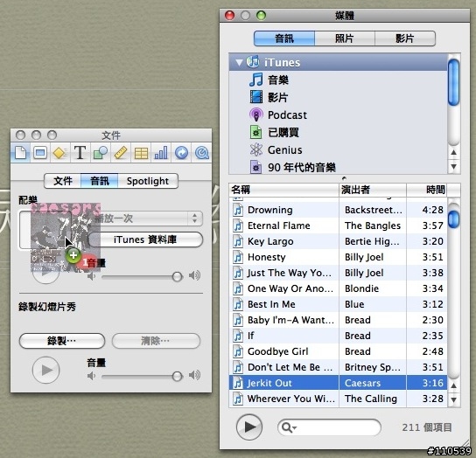Select the song Goodbye Girl
The width and height of the screenshot is (476, 458).
click(x=338, y=351)
